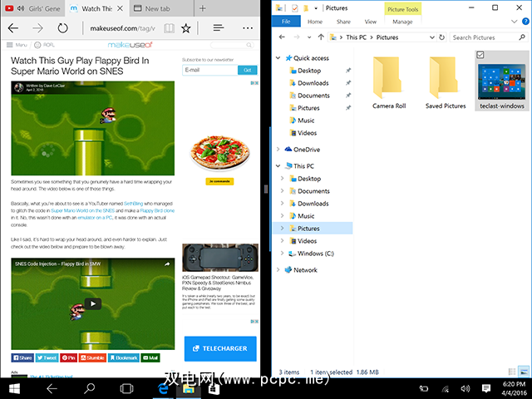Expand Documents under This PC
Viewport: 532px width, 399px height.
283,191
